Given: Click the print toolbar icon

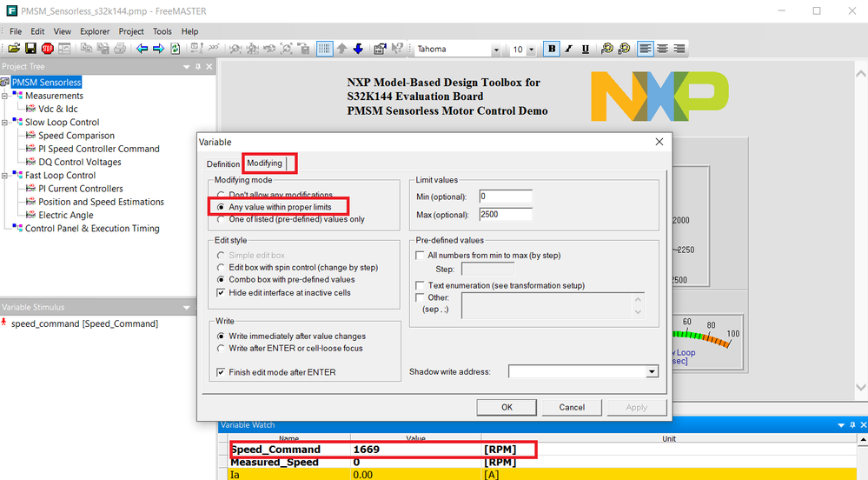Looking at the screenshot, I should click(x=120, y=49).
